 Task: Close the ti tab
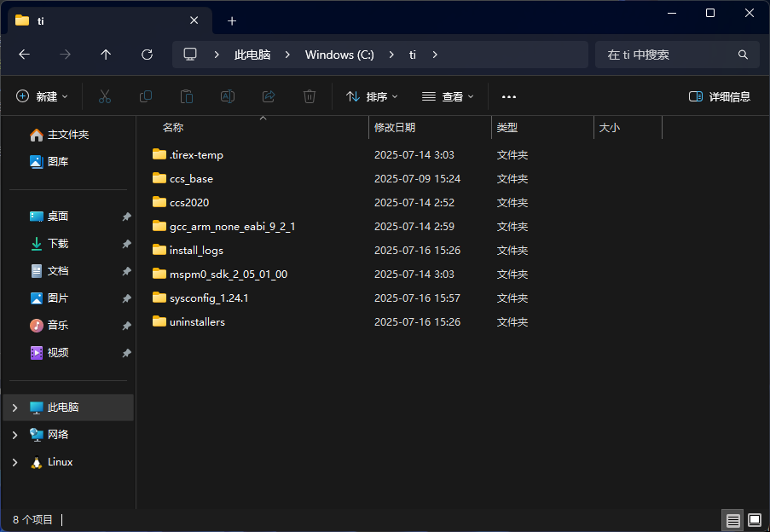coord(194,20)
